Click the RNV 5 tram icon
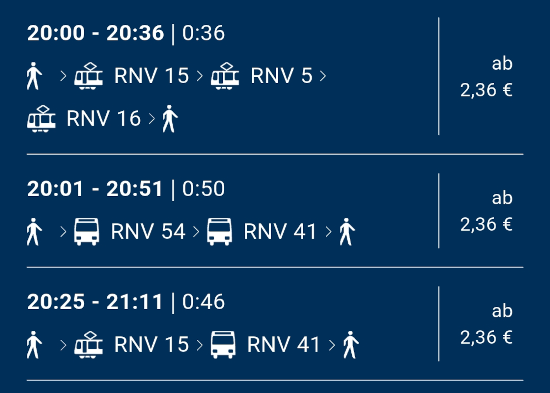This screenshot has height=393, width=550. click(225, 76)
